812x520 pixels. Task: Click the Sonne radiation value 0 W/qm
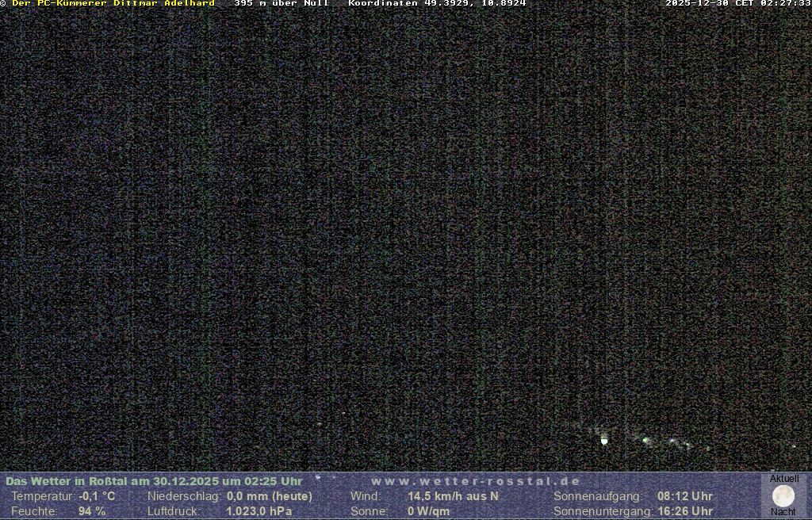pos(428,511)
